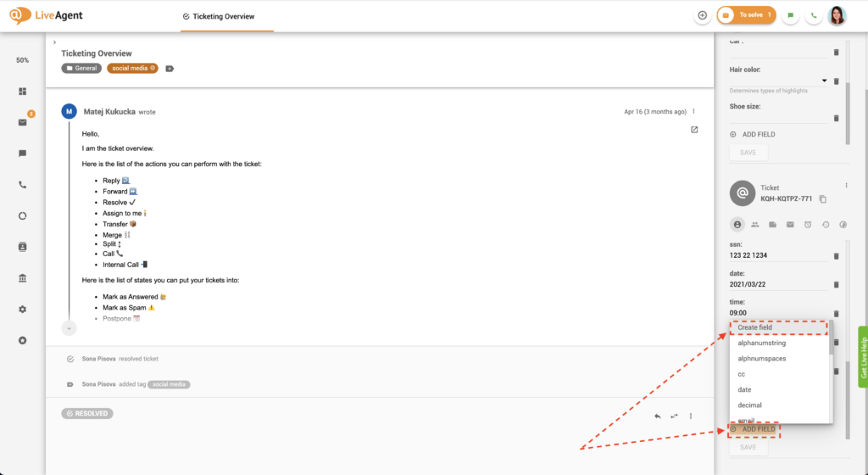Image resolution: width=868 pixels, height=475 pixels.
Task: Click the date field value 2021/03/22
Action: coord(749,284)
